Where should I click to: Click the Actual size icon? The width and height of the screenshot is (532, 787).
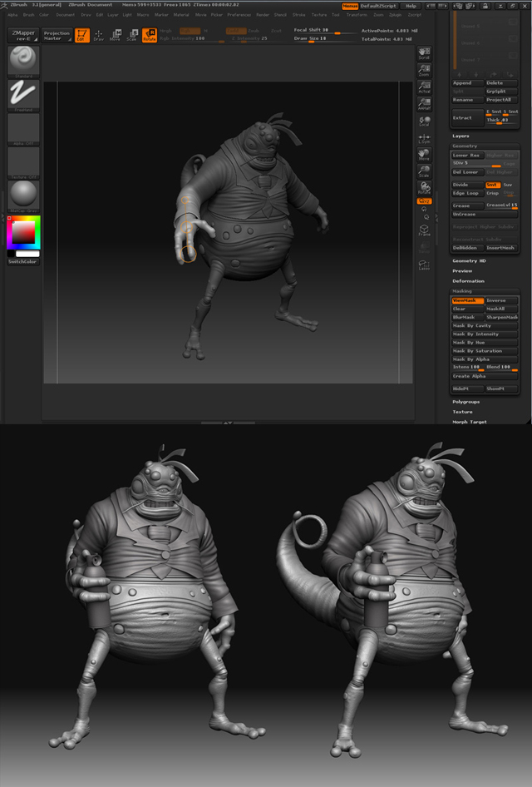click(x=424, y=87)
